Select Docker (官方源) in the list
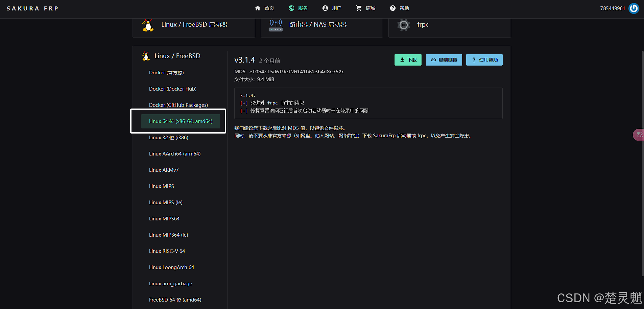The image size is (644, 309). click(x=181, y=73)
